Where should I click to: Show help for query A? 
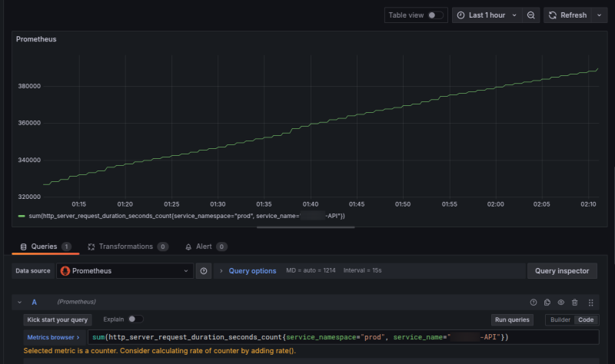[534, 303]
